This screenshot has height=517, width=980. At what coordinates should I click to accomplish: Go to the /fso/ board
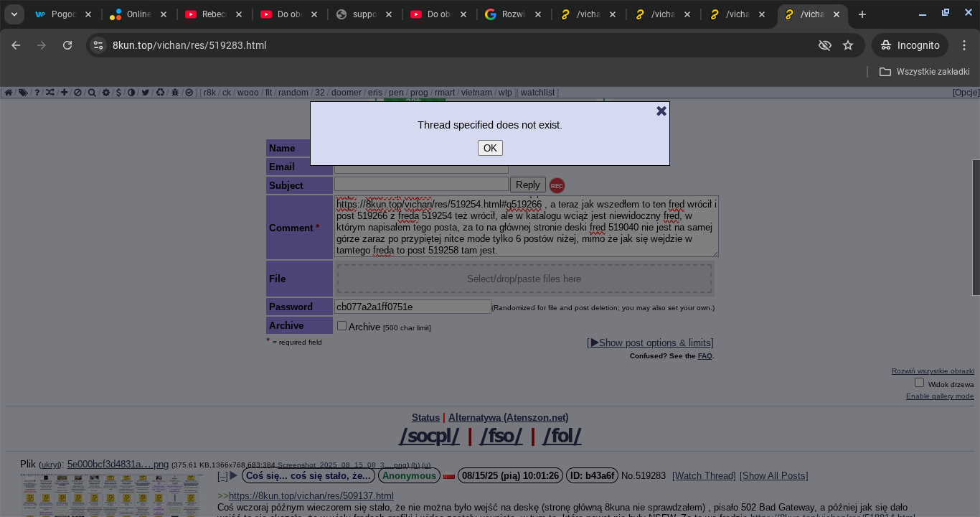click(x=501, y=436)
